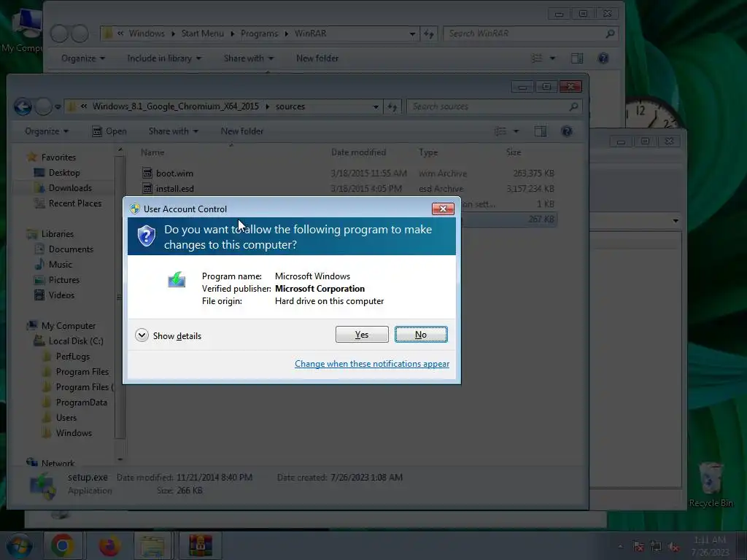This screenshot has height=560, width=747.
Task: Click Open in sources window toolbar
Action: (109, 131)
